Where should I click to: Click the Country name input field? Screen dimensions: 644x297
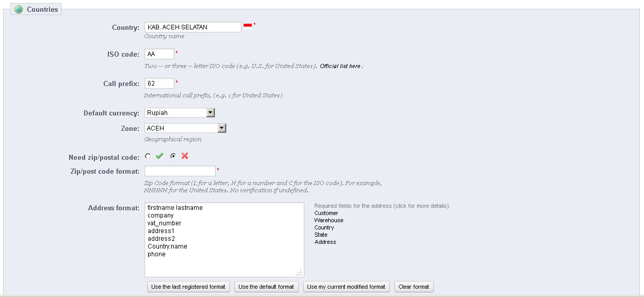click(x=193, y=27)
